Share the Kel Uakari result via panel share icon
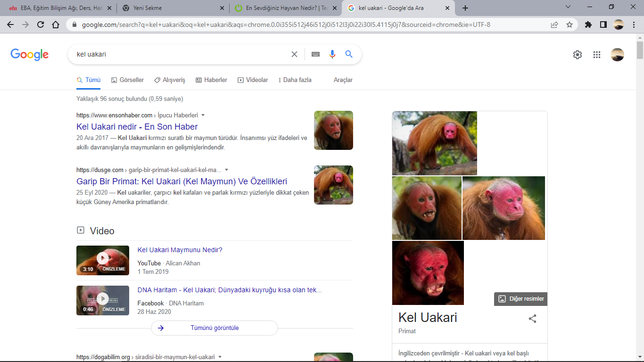644x362 pixels. click(x=532, y=318)
